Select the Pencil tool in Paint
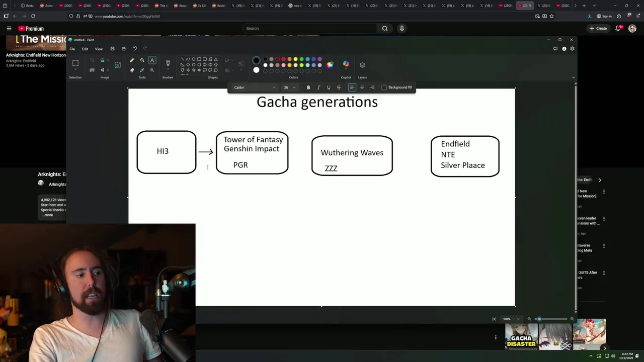Viewport: 644px width, 362px height. [x=132, y=60]
